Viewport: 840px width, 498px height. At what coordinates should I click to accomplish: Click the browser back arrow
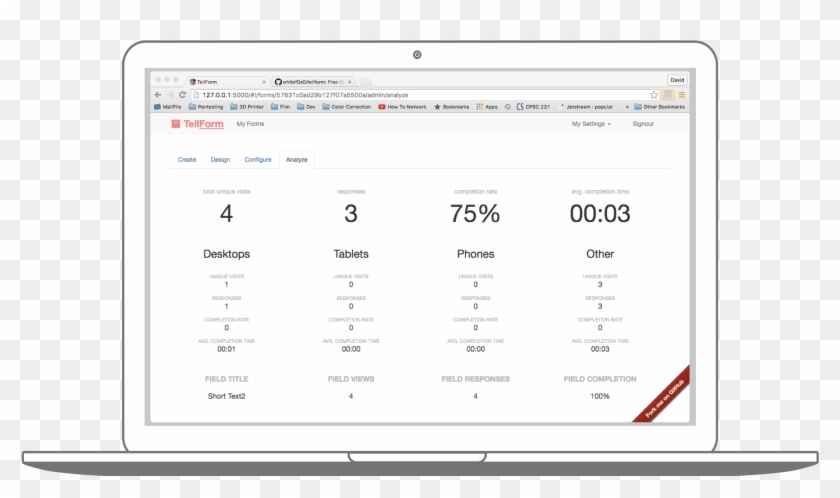[x=157, y=94]
